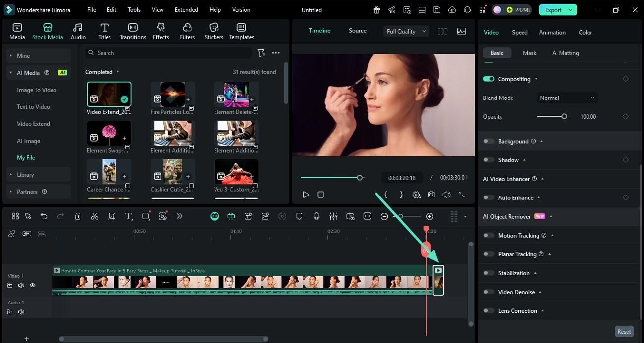Viewport: 644px width, 343px height.
Task: Undo the last action
Action: tap(44, 216)
